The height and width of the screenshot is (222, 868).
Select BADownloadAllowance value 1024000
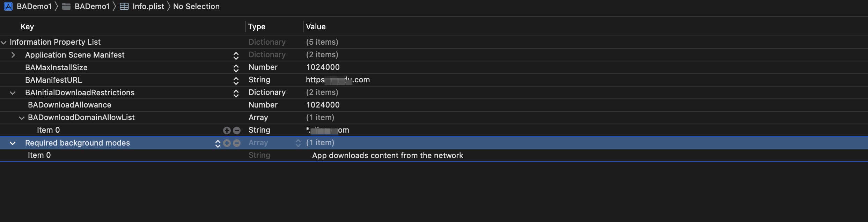click(x=323, y=105)
